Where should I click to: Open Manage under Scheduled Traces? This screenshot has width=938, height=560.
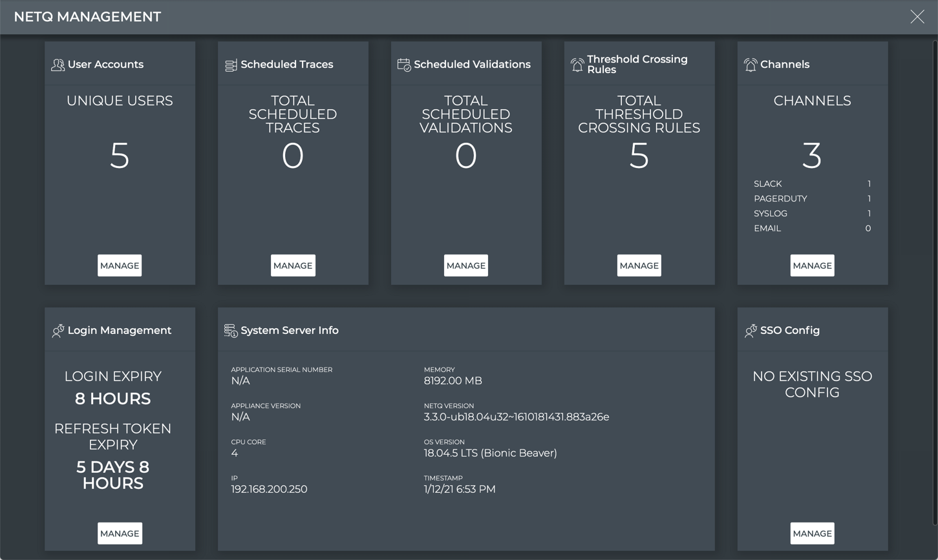tap(293, 265)
